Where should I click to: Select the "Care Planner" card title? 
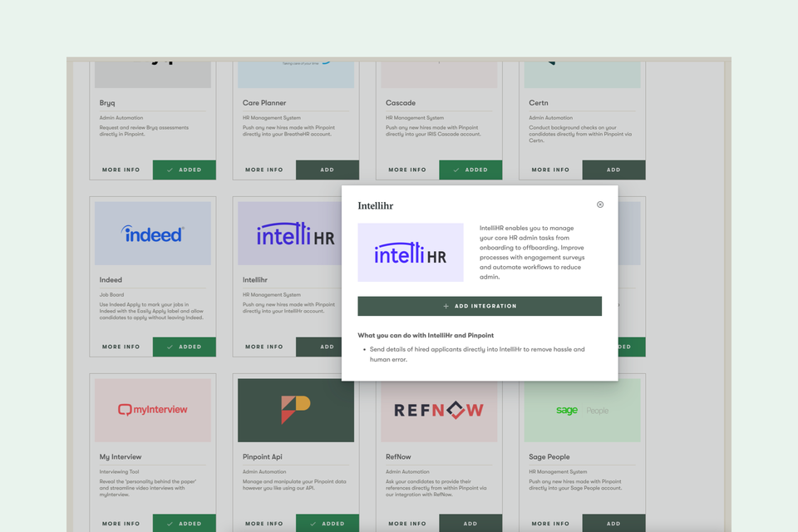264,103
